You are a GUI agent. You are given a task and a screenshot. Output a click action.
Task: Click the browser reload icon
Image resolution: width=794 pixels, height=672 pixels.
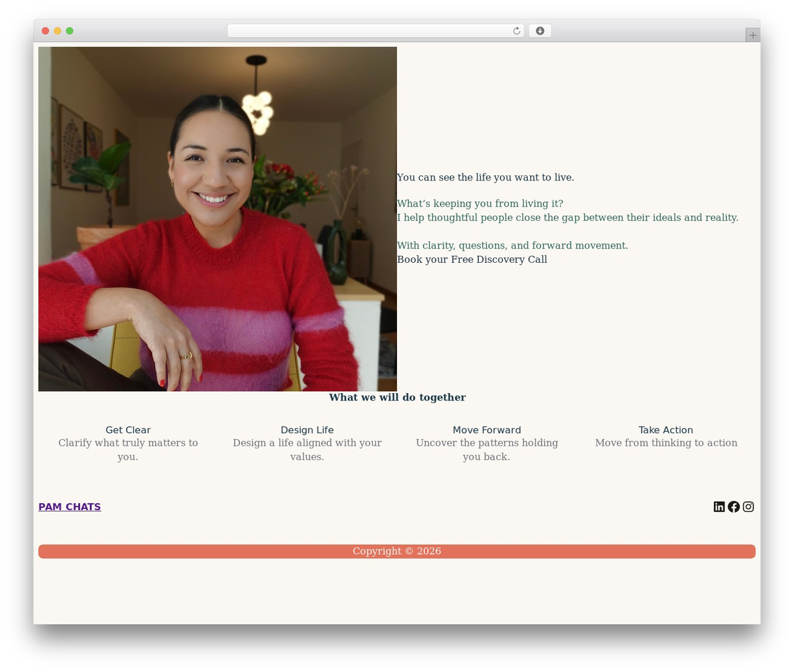tap(516, 31)
